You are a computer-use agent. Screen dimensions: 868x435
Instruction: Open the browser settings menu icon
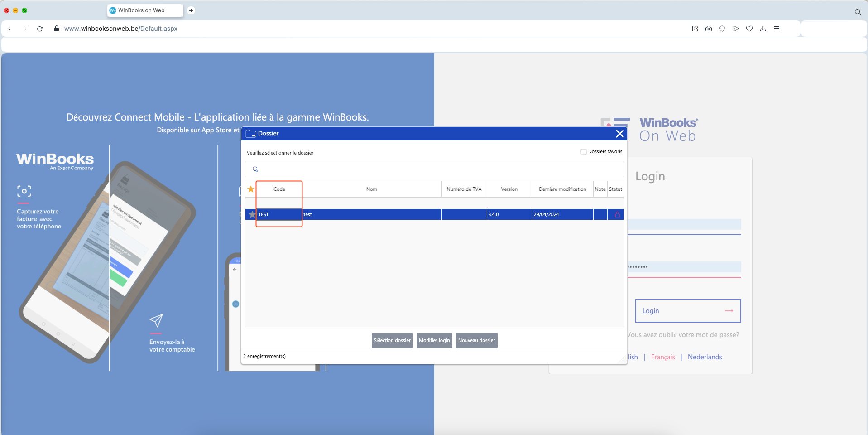[777, 29]
